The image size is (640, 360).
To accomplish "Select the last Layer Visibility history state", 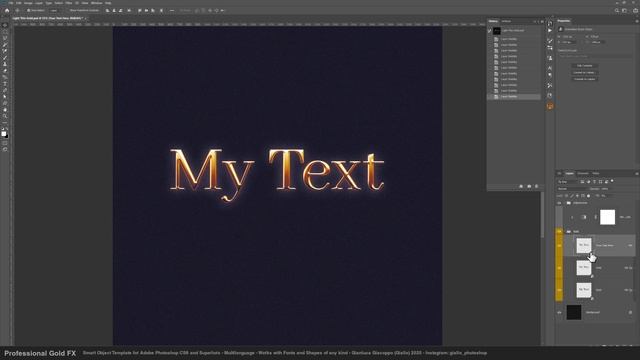I will (x=515, y=97).
